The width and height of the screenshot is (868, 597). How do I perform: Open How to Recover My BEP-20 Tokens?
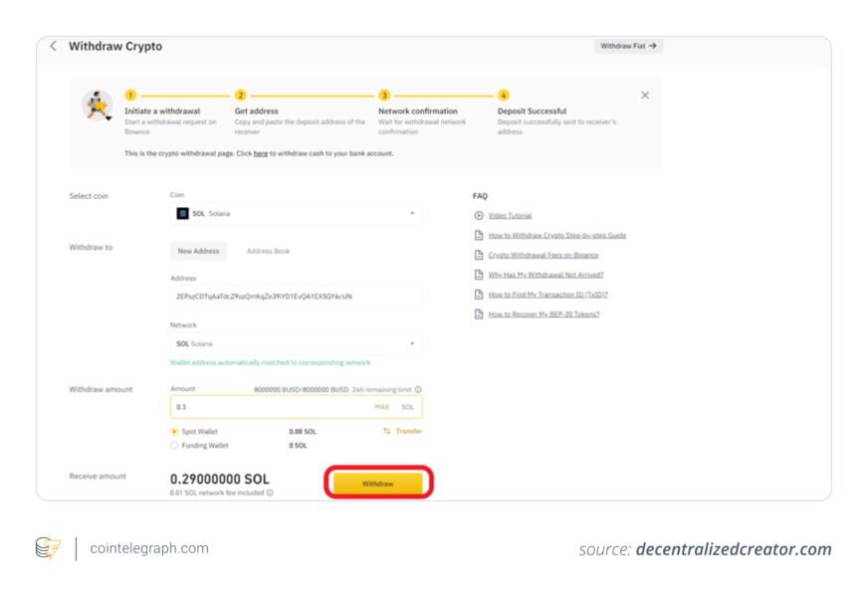pos(543,314)
